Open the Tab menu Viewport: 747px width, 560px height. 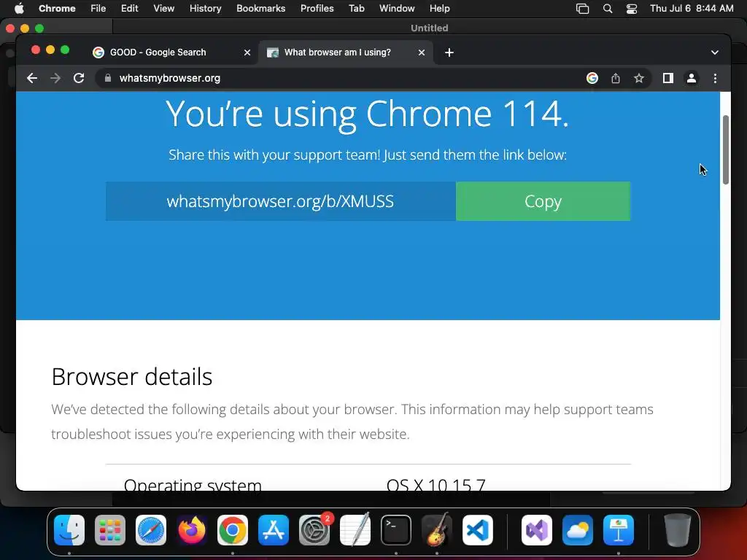click(356, 9)
